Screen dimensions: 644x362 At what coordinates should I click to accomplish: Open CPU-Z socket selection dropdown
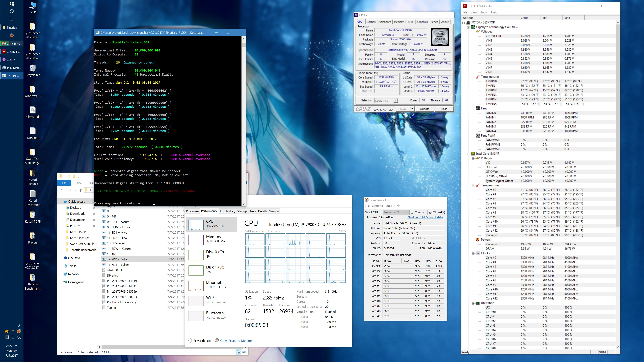click(x=395, y=100)
